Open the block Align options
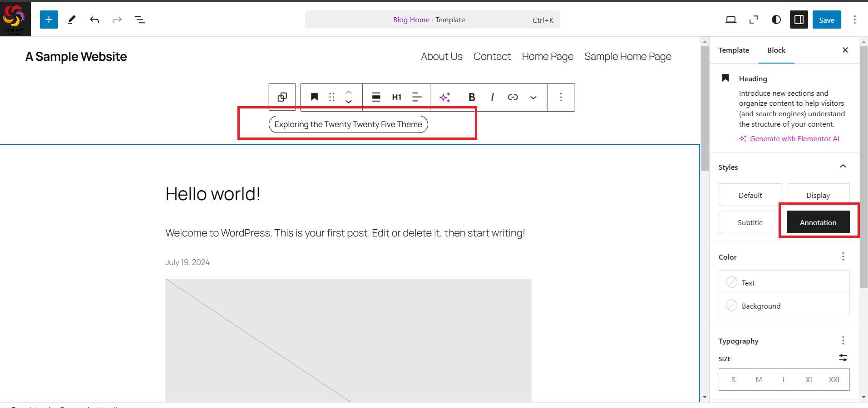The height and width of the screenshot is (408, 868). tap(376, 97)
